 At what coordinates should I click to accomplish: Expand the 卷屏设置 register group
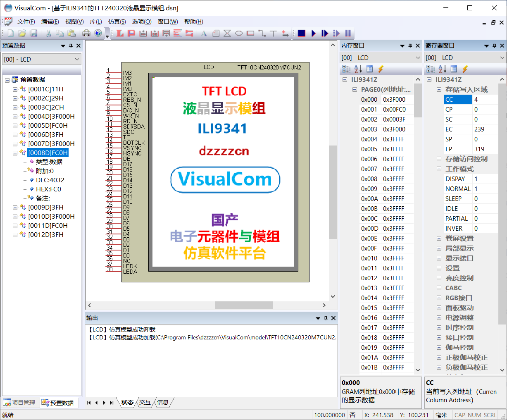click(439, 238)
